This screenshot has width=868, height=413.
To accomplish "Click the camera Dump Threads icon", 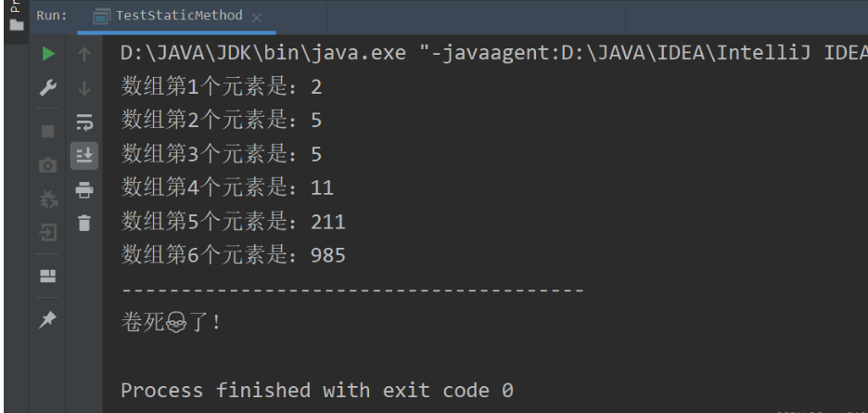I will tap(49, 165).
